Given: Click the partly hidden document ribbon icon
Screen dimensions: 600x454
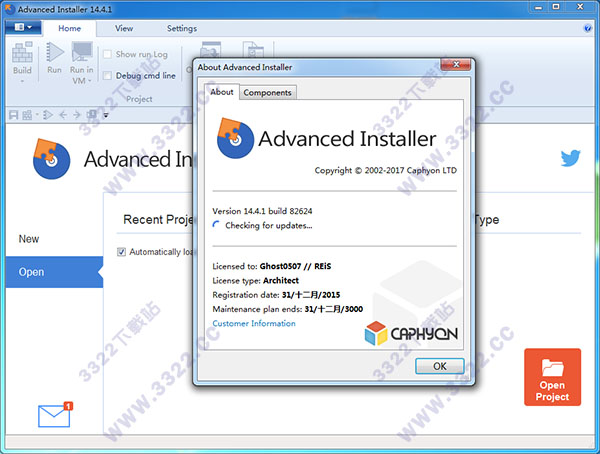Looking at the screenshot, I should click(x=253, y=50).
